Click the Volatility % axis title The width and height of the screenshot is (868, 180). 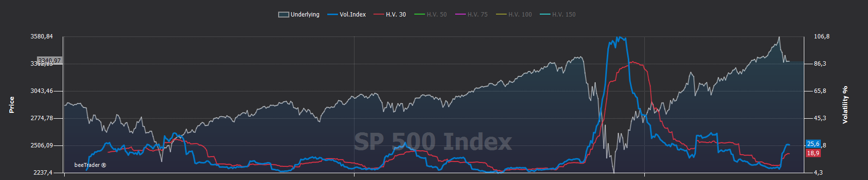click(845, 105)
